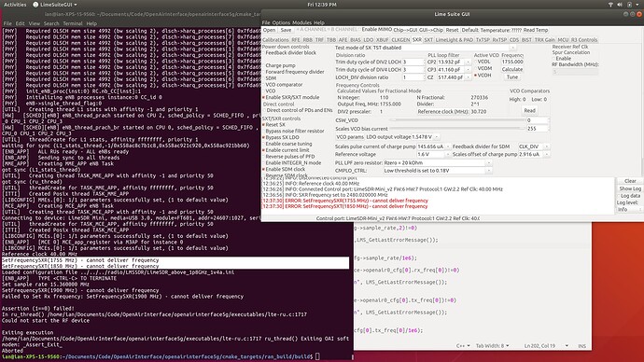Open the clock showing Fri 12:39 PM

coord(322,5)
